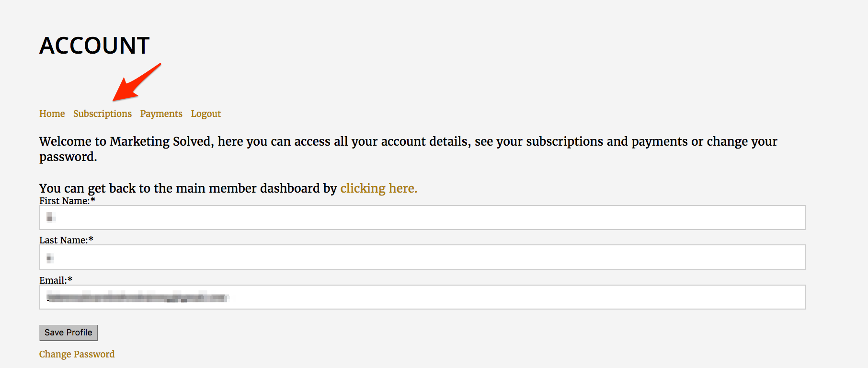868x368 pixels.
Task: Click the 'Welcome to Marketing Solved' paragraph
Action: pos(408,149)
